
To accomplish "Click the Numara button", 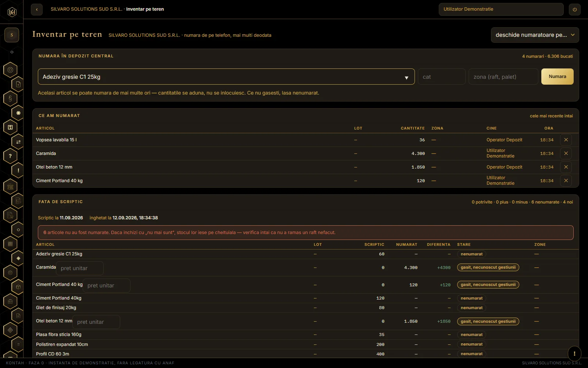I will [557, 77].
